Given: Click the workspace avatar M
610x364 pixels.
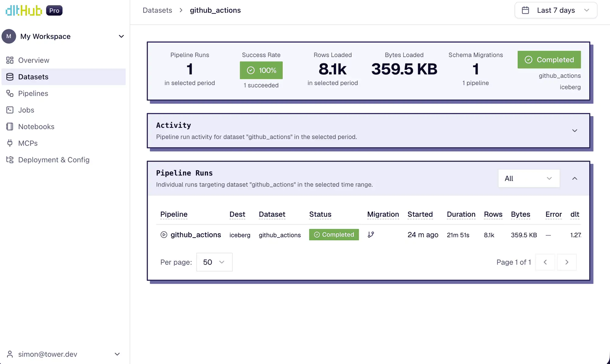Looking at the screenshot, I should pos(9,36).
